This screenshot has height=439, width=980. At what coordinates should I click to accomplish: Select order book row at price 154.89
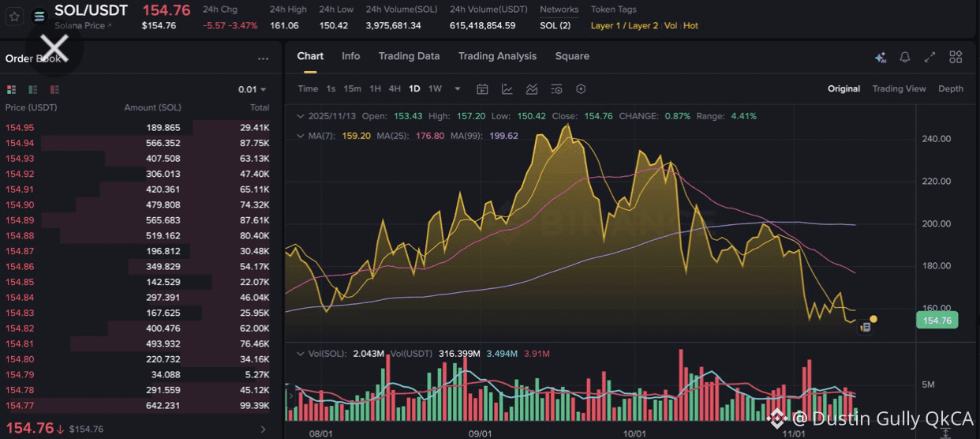[137, 220]
